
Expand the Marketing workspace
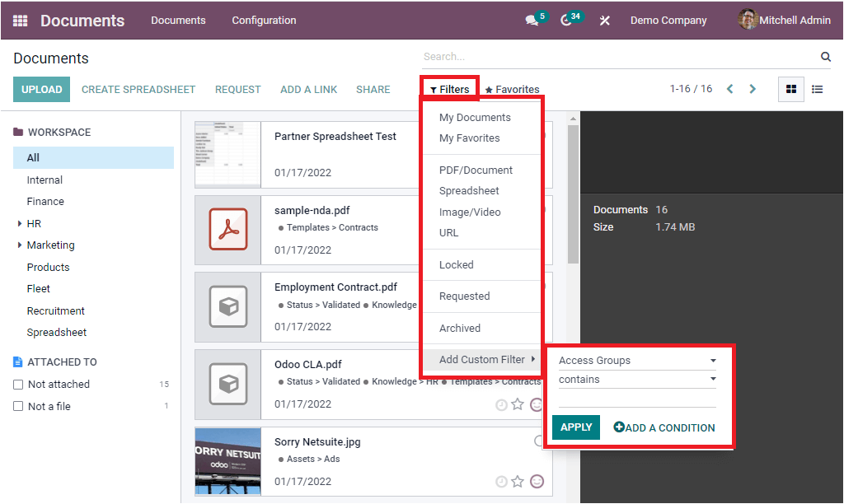point(20,245)
